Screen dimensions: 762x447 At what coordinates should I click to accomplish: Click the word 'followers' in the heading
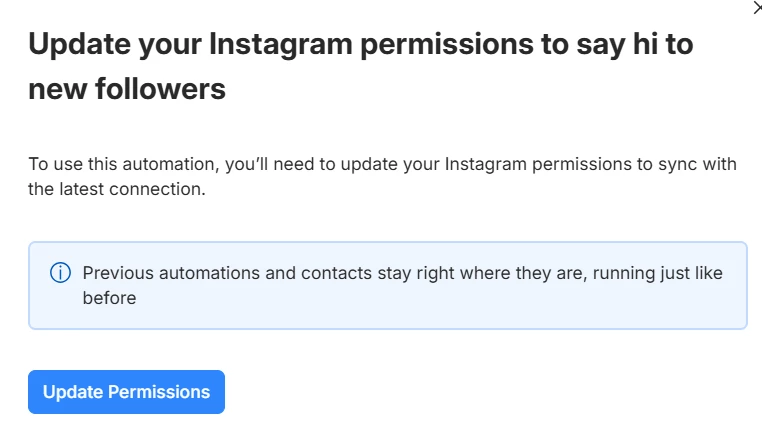pyautogui.click(x=160, y=89)
